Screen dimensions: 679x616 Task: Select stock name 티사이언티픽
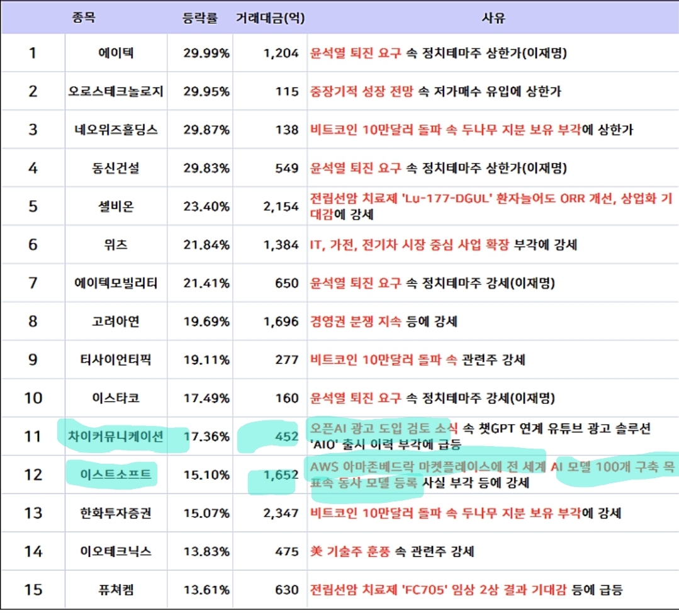point(116,360)
